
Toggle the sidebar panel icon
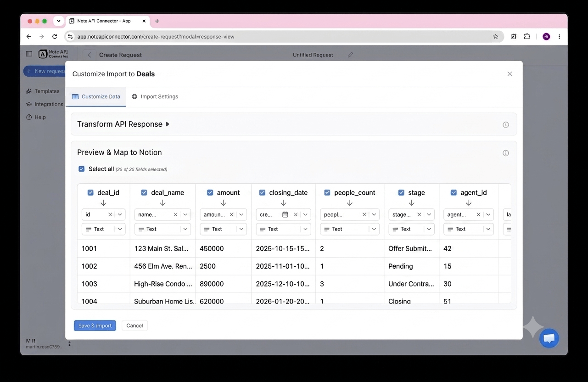coord(29,54)
